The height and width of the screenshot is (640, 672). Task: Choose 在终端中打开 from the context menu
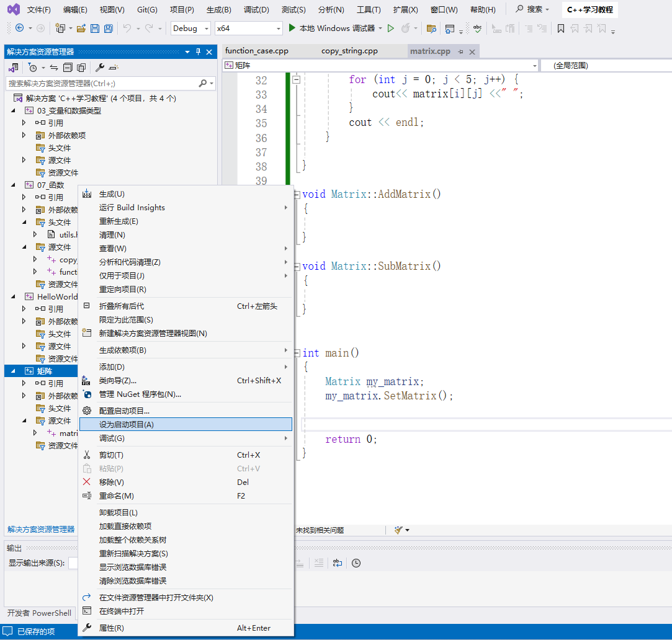point(186,611)
